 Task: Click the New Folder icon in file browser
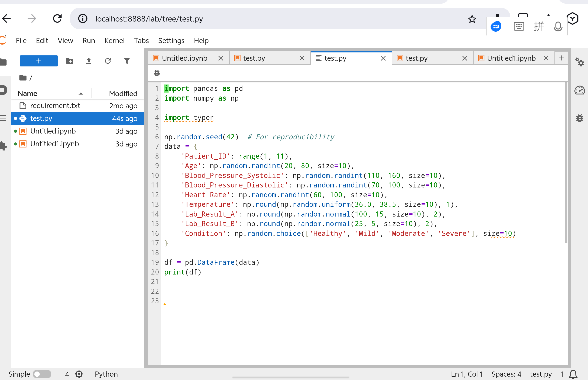click(70, 61)
